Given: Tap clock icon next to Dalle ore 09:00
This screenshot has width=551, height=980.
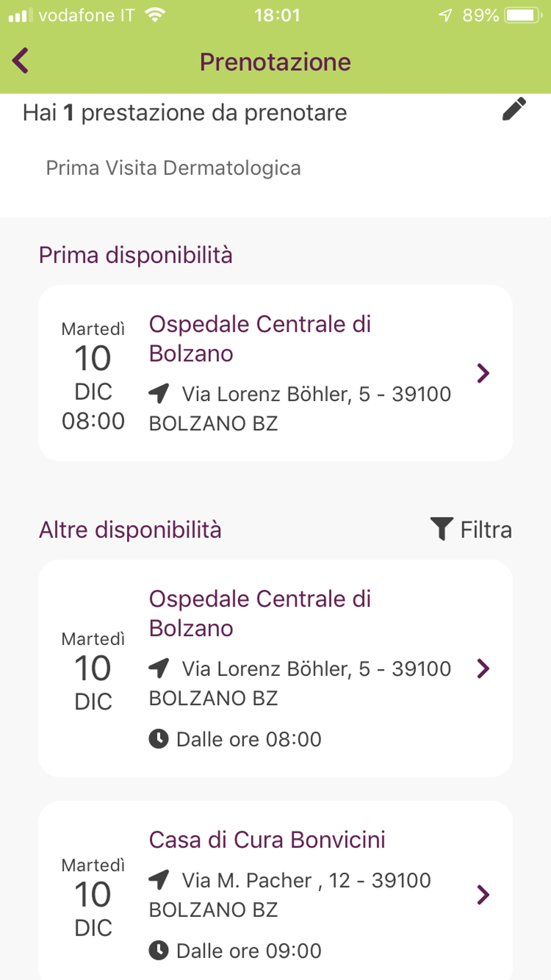Looking at the screenshot, I should pos(158,951).
